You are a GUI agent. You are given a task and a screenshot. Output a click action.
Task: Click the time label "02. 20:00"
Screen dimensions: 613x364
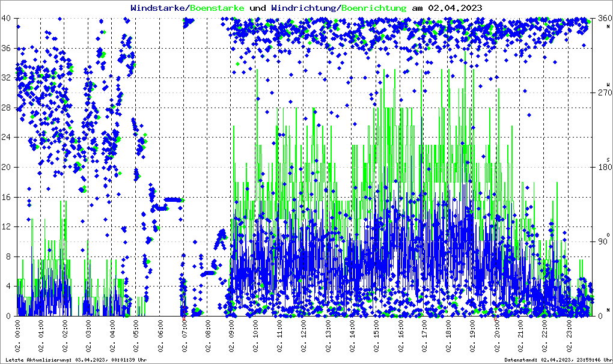(496, 336)
